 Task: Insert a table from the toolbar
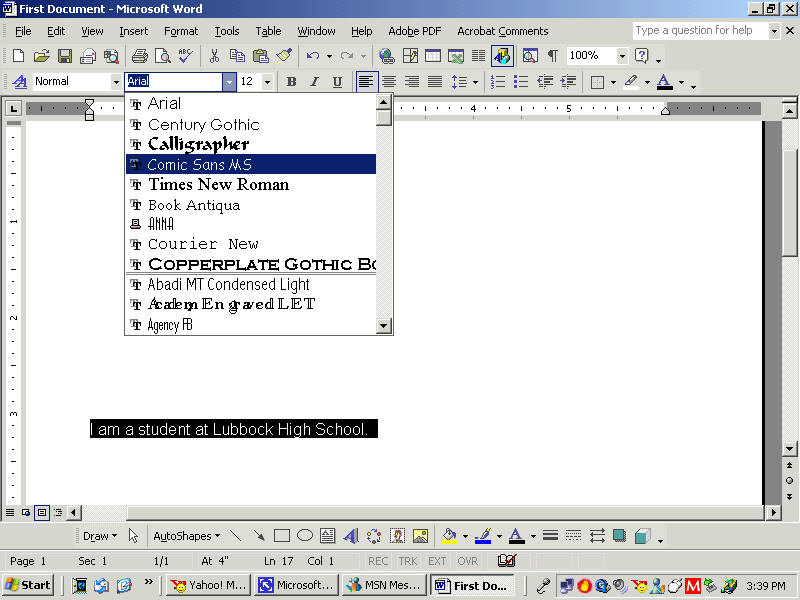tap(433, 56)
